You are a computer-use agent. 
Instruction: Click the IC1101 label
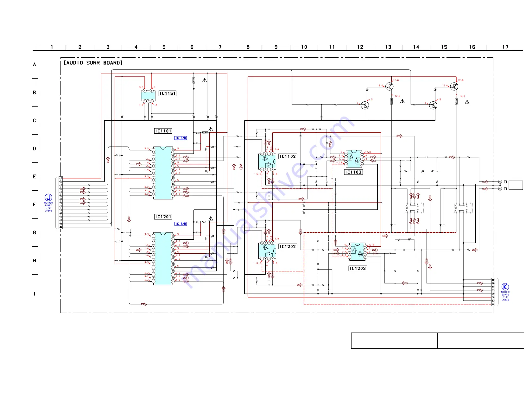click(163, 131)
